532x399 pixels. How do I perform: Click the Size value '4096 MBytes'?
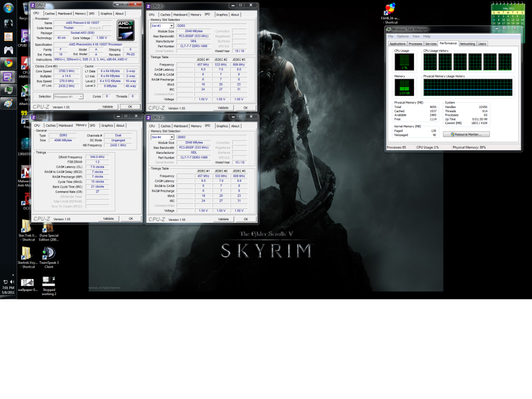(63, 140)
